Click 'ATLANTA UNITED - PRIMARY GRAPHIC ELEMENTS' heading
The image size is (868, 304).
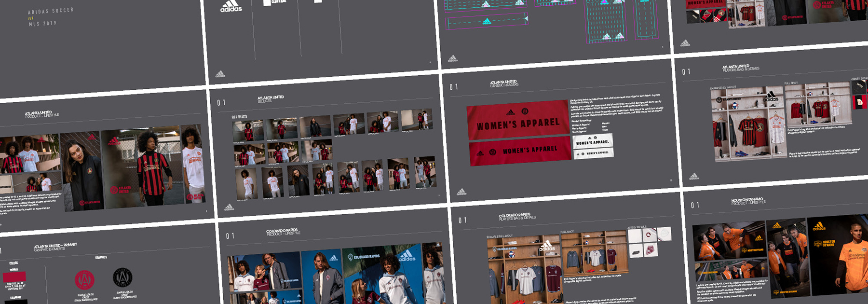(55, 247)
